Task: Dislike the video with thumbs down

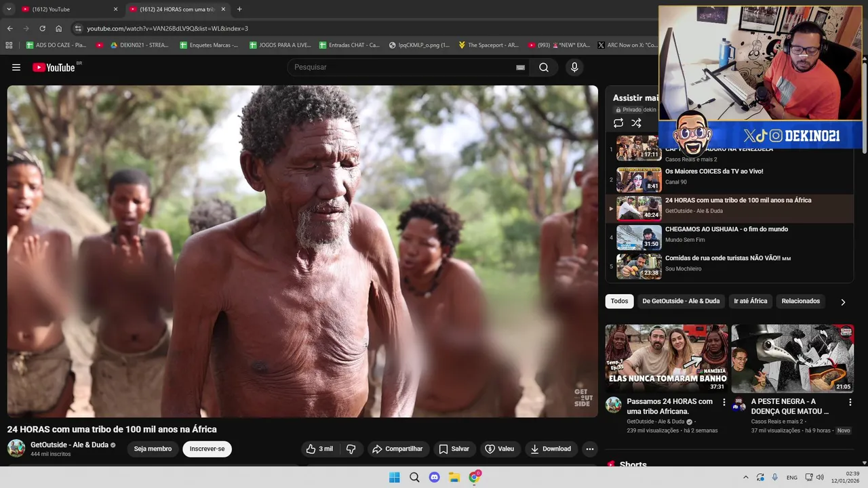Action: click(x=351, y=449)
